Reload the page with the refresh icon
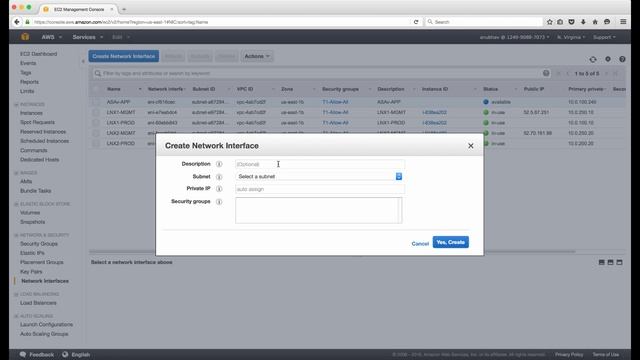The height and width of the screenshot is (360, 640). [416, 22]
